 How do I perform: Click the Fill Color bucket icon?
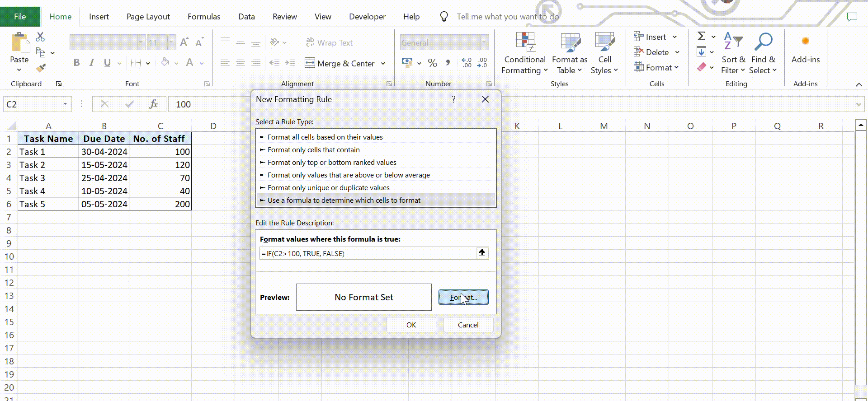click(x=165, y=62)
